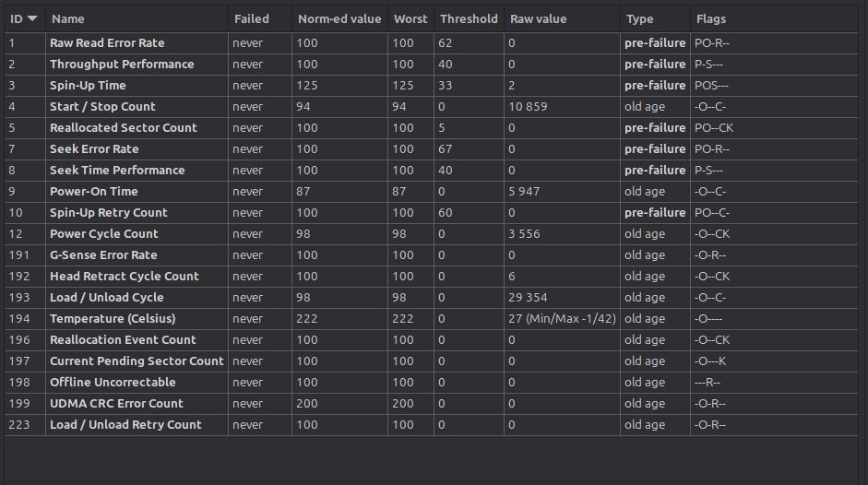This screenshot has width=868, height=485.
Task: Click the G-Sense Error Rate row
Action: click(431, 255)
